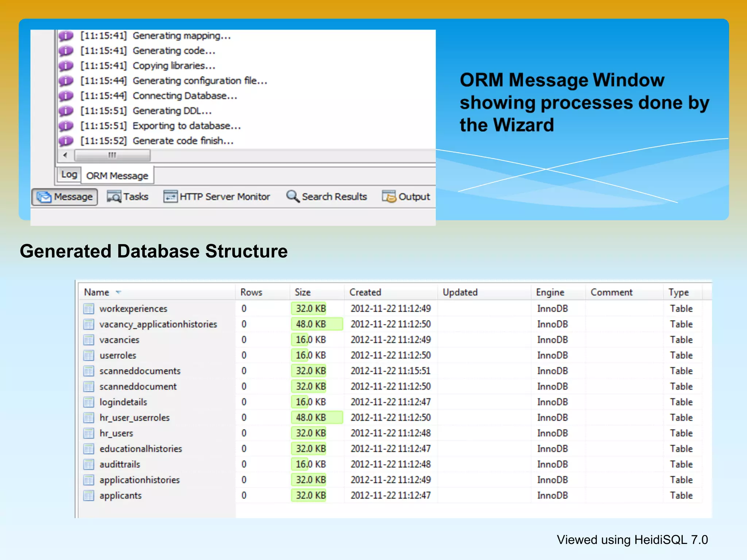Select the Message bottom tab label

pos(73,197)
